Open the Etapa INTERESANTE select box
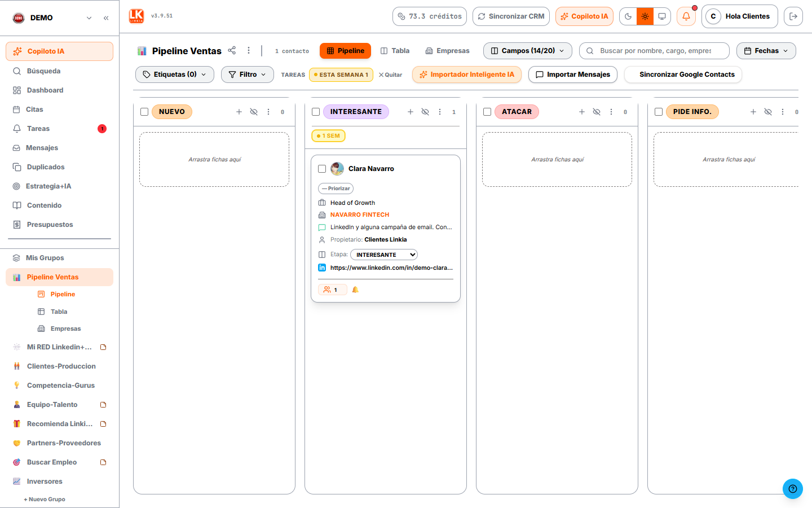 [x=384, y=255]
